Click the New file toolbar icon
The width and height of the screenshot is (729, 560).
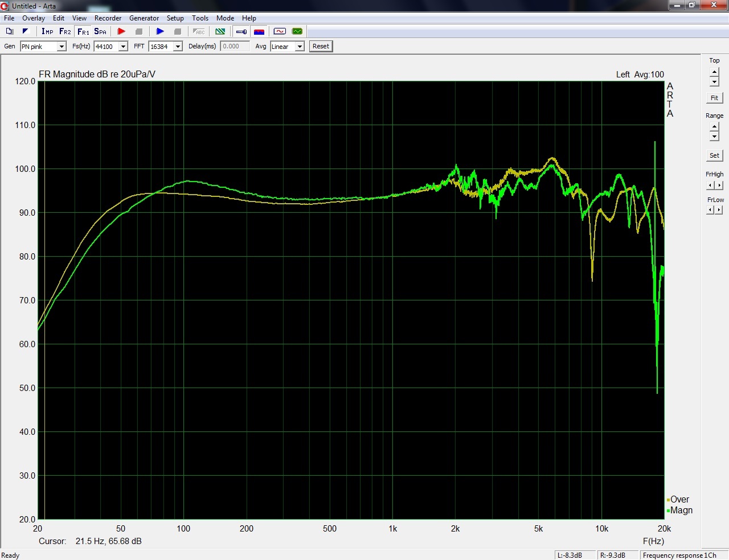pos(10,31)
